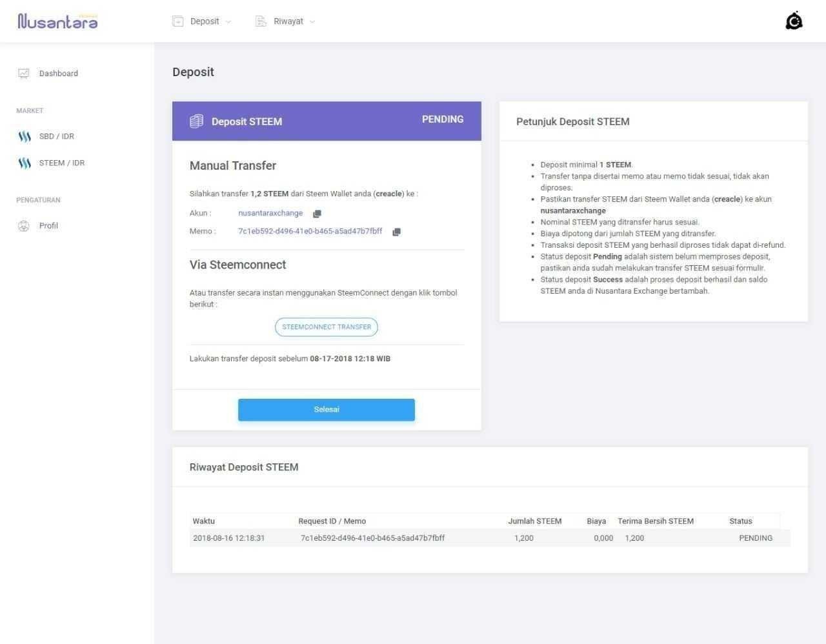Screen dimensions: 826x644
Task: Open the user avatar icon
Action: 794,21
